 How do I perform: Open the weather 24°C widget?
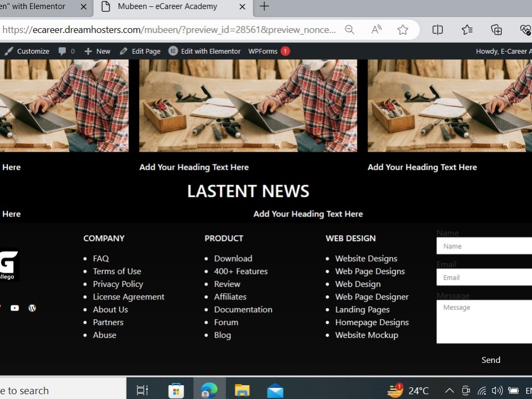click(x=409, y=390)
